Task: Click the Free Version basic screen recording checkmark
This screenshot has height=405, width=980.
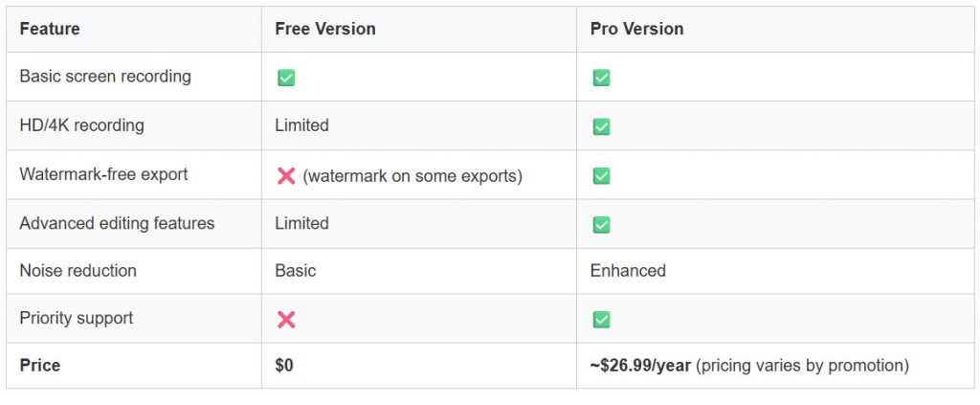Action: (285, 78)
